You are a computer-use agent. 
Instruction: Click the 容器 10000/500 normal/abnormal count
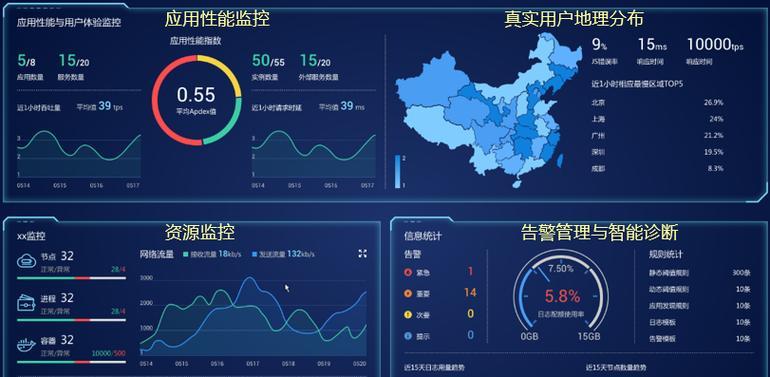109,353
